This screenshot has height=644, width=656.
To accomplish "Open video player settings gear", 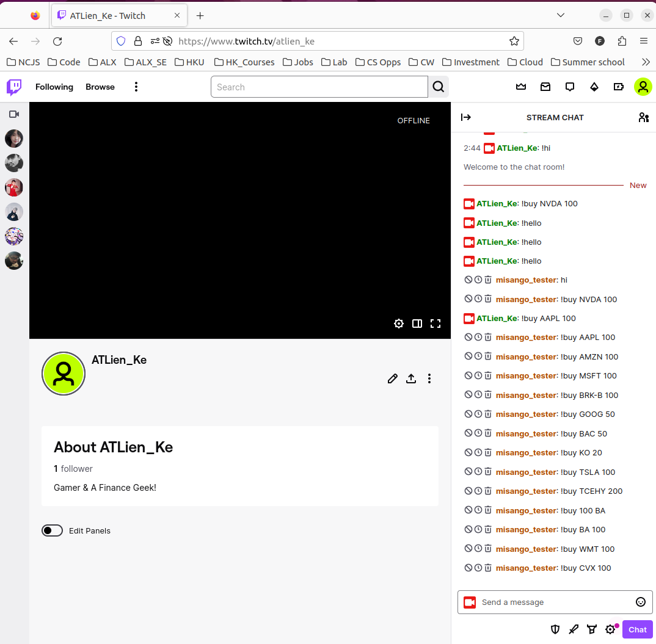I will (x=399, y=324).
